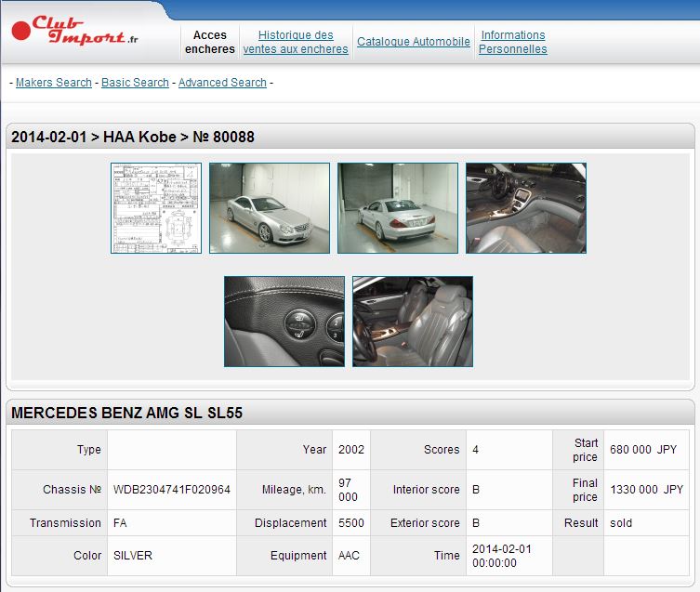Open the Acces encheres tab

210,42
